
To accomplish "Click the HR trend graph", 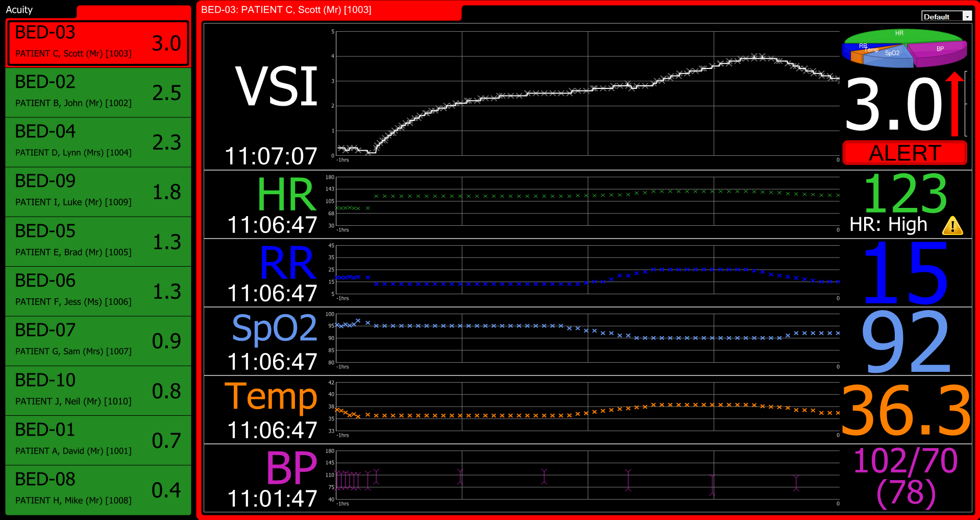I will (x=587, y=201).
